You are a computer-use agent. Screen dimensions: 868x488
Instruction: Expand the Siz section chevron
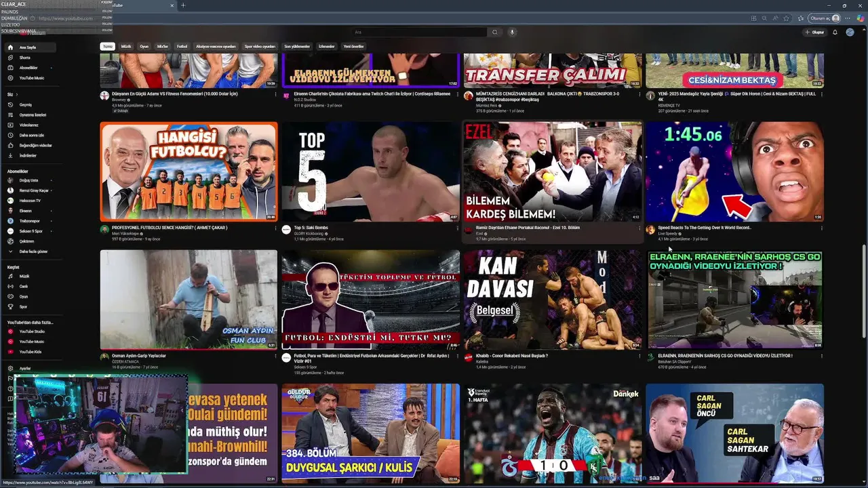[x=17, y=94]
